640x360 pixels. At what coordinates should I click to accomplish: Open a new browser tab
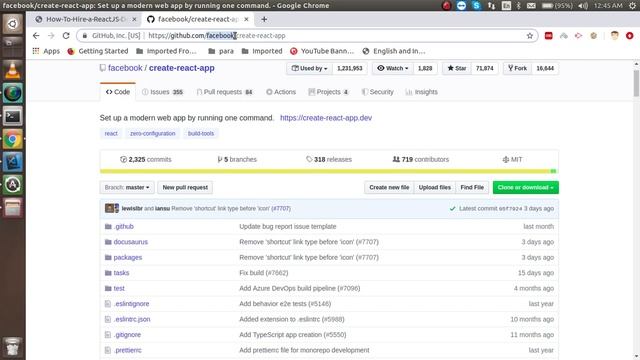click(x=264, y=19)
